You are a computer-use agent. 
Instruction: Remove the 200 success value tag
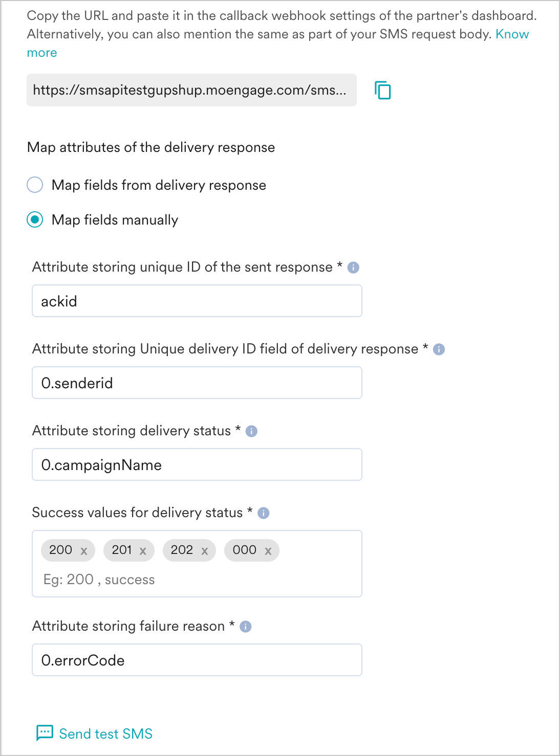pyautogui.click(x=84, y=551)
